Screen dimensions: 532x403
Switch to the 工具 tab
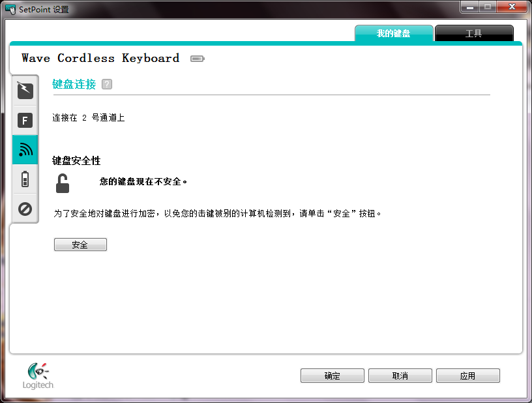pos(473,33)
